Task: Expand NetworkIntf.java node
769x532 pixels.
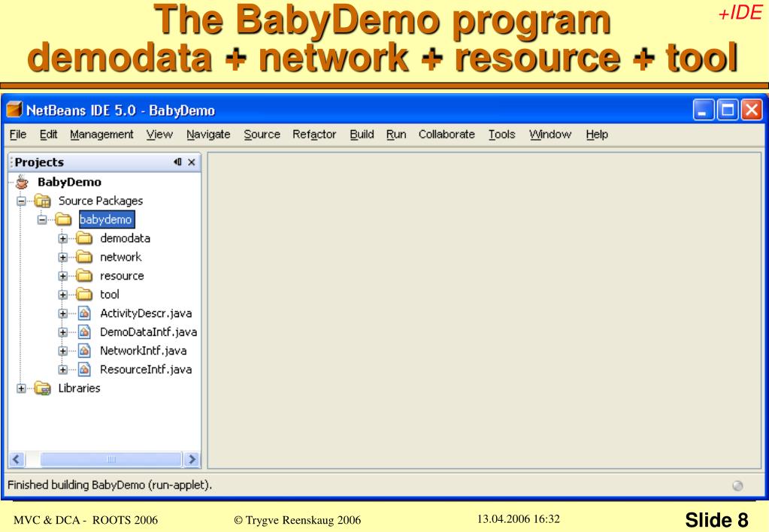Action: [63, 351]
